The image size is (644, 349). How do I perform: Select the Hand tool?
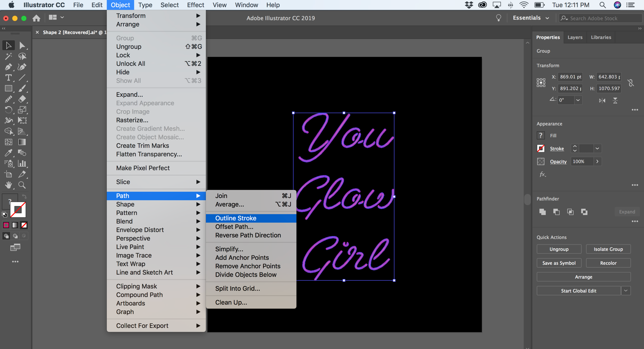tap(9, 185)
